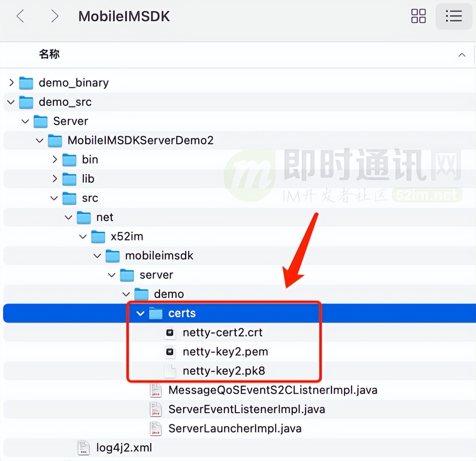This screenshot has height=461, width=476.
Task: Expand the lib folder
Action: coord(55,179)
